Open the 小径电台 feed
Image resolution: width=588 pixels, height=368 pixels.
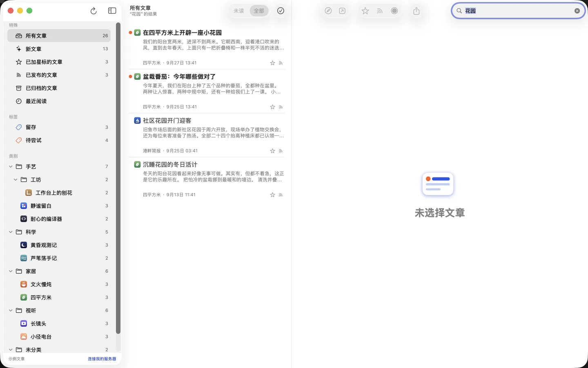(59, 337)
